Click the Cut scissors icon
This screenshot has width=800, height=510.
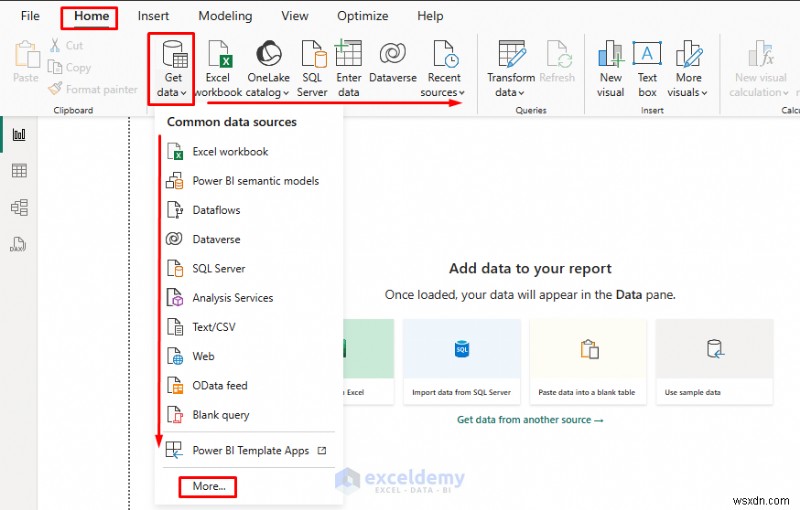(55, 45)
